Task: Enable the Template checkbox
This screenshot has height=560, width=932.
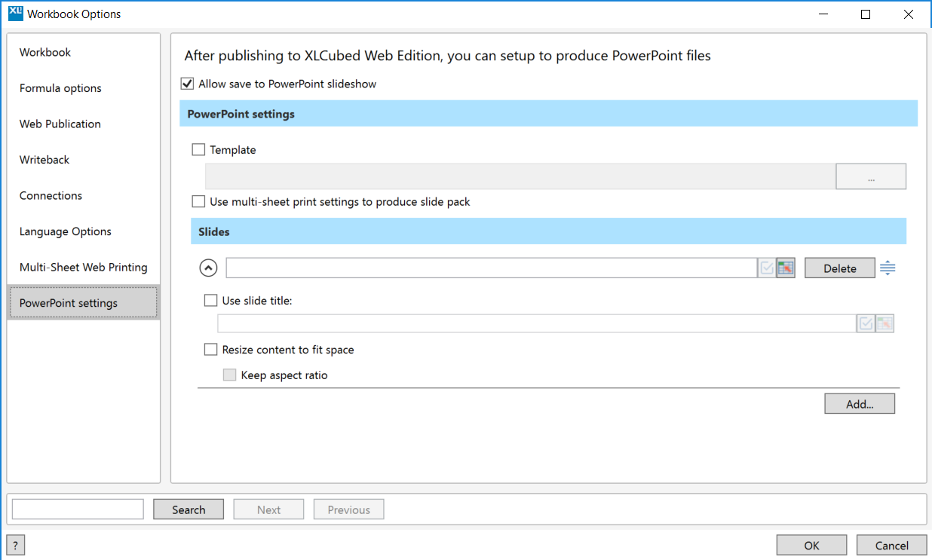Action: pos(198,150)
